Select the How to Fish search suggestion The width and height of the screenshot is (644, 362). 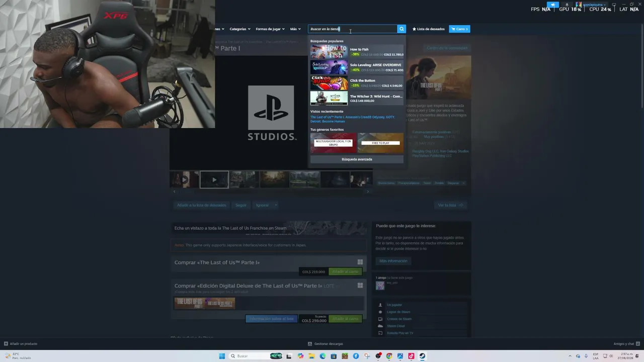(357, 52)
